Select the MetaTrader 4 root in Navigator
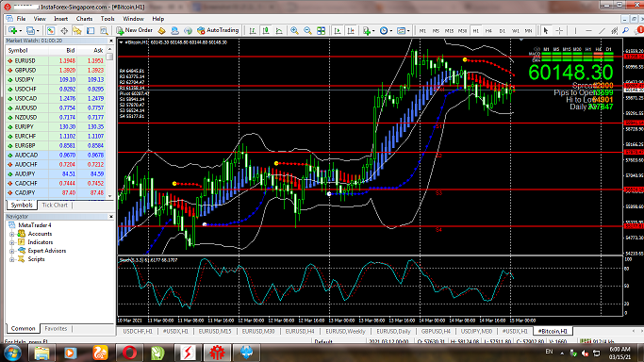This screenshot has height=362, width=644. click(35, 225)
